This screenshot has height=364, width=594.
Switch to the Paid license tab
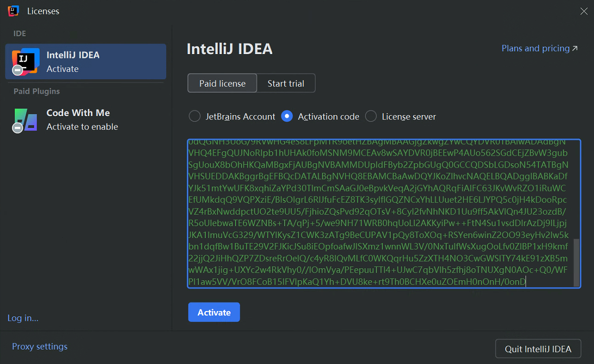click(222, 83)
